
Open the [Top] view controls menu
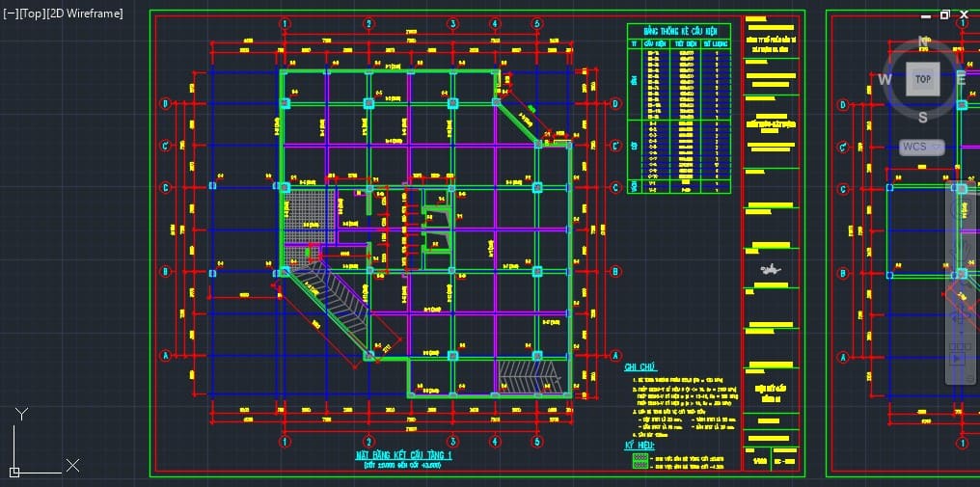pos(31,14)
